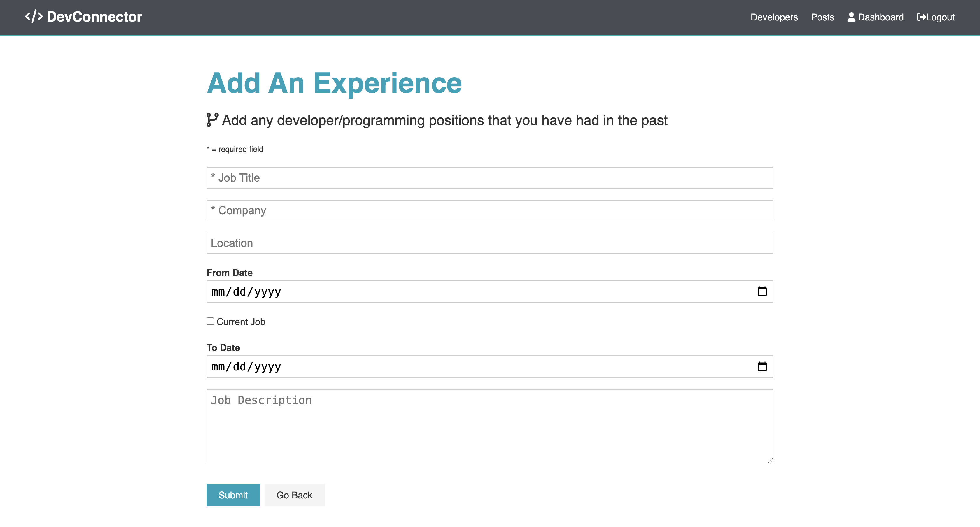Click the code branch icon beside subtitle

click(212, 120)
